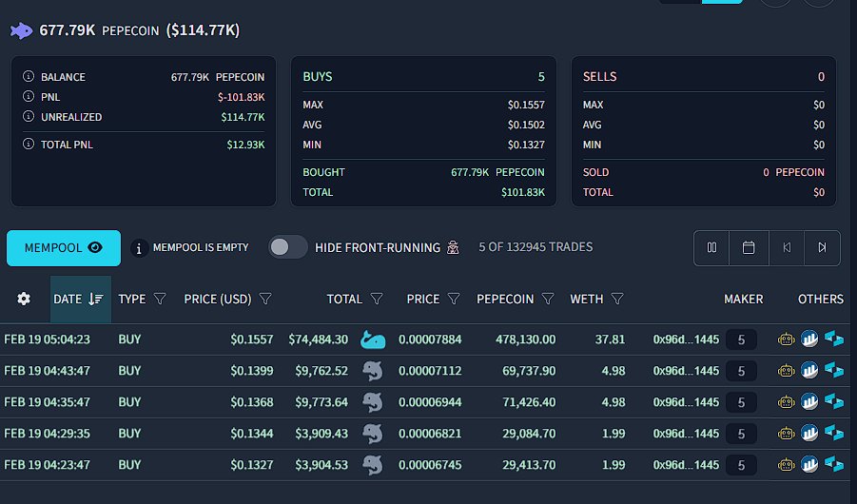Click the robot icon on the 05:04:23 row
Viewport: 857px width, 504px height.
point(786,339)
